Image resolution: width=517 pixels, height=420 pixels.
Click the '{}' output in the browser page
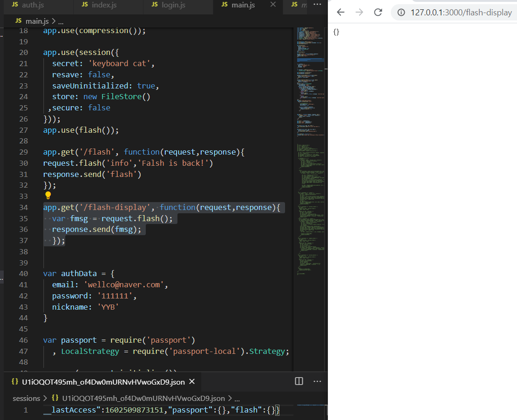coord(336,32)
